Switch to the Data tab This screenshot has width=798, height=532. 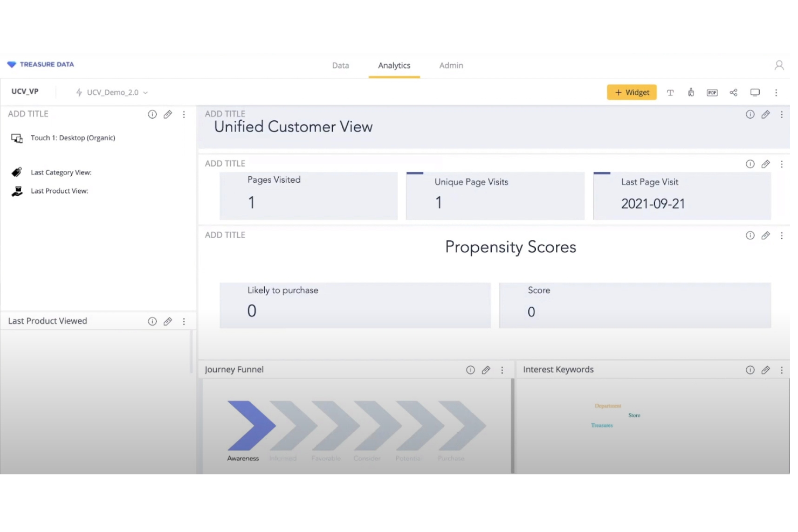click(x=340, y=65)
